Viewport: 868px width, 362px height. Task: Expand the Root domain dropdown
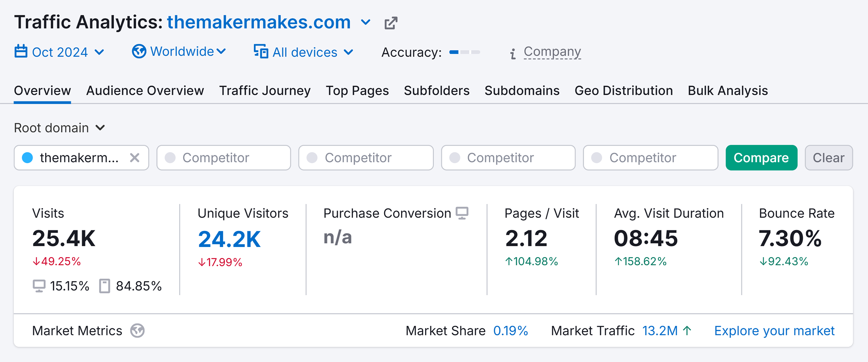pyautogui.click(x=59, y=128)
